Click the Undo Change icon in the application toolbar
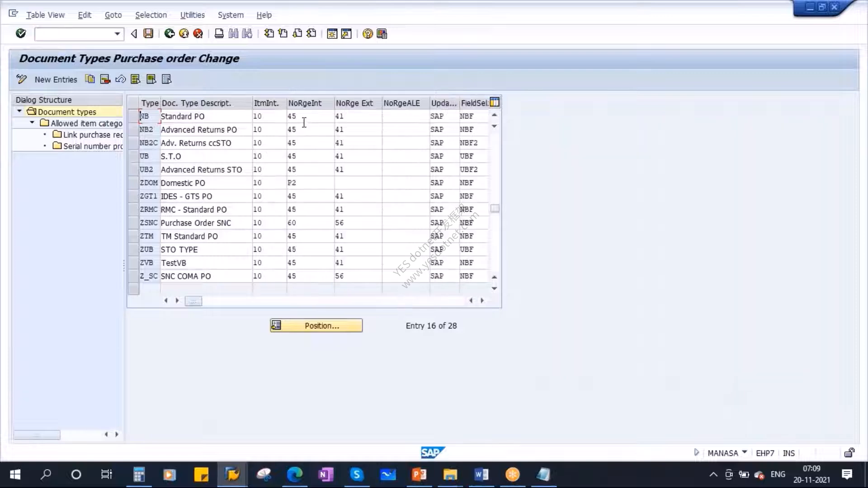 point(120,79)
